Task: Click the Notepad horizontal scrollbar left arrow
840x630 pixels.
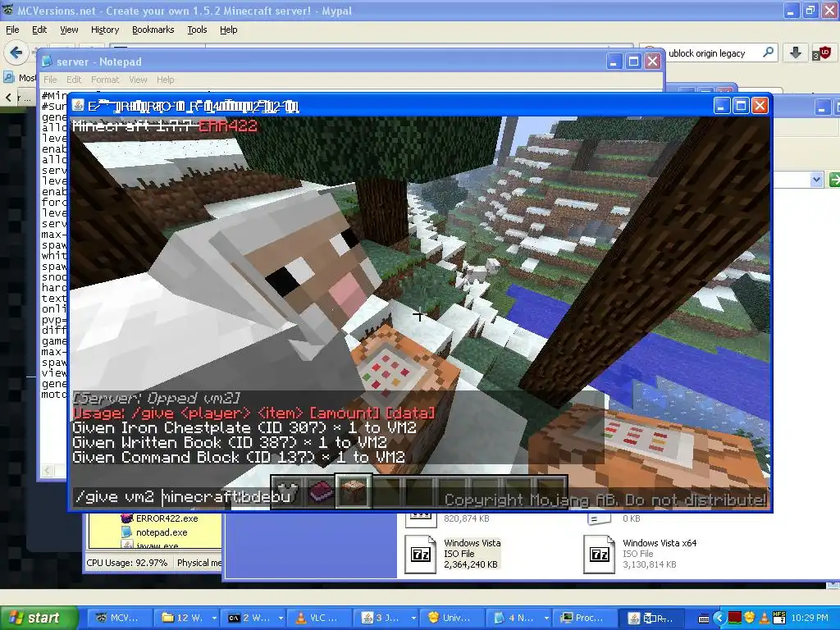Action: click(47, 471)
